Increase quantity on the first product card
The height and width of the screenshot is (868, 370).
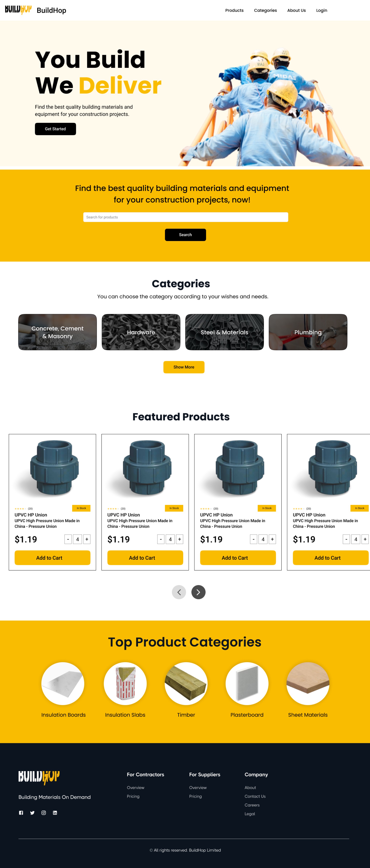[x=87, y=539]
